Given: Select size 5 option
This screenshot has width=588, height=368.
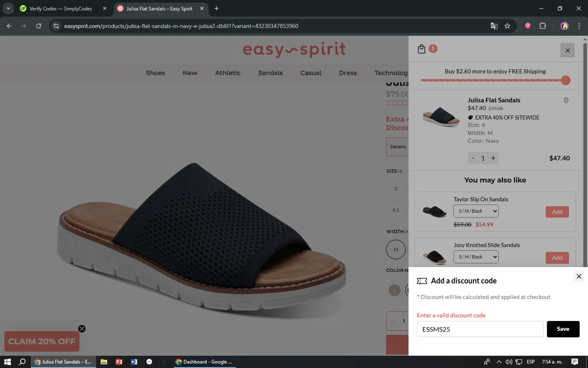Looking at the screenshot, I should click(396, 189).
